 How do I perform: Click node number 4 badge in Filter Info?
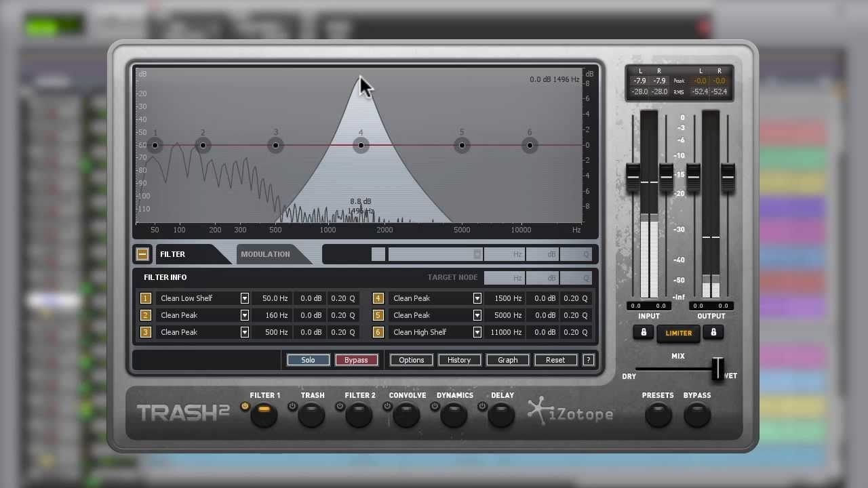click(378, 298)
